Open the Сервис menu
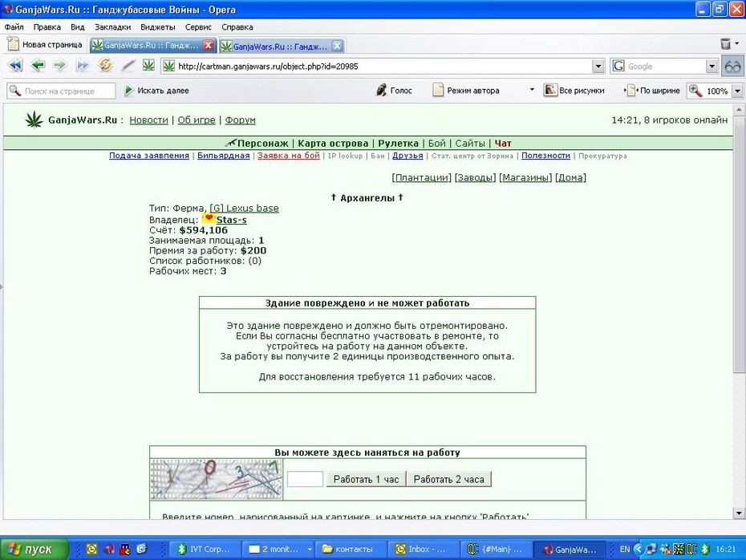This screenshot has height=560, width=746. [x=198, y=27]
